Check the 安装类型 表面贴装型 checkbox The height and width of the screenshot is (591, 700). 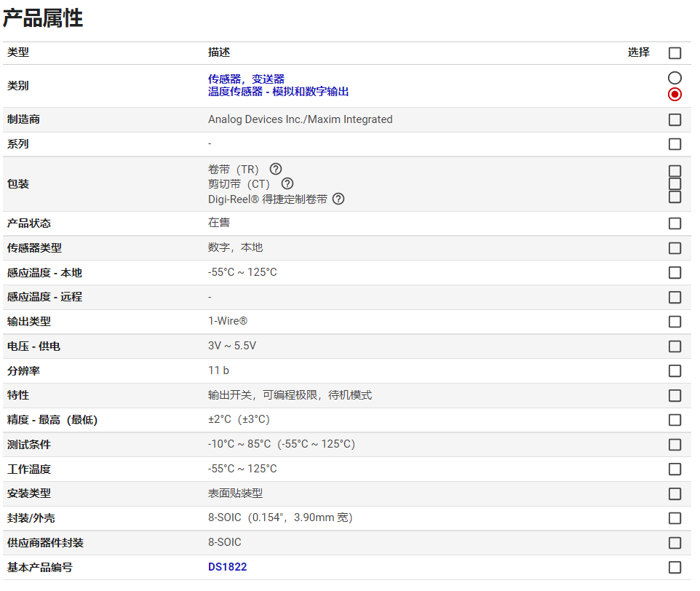(675, 493)
